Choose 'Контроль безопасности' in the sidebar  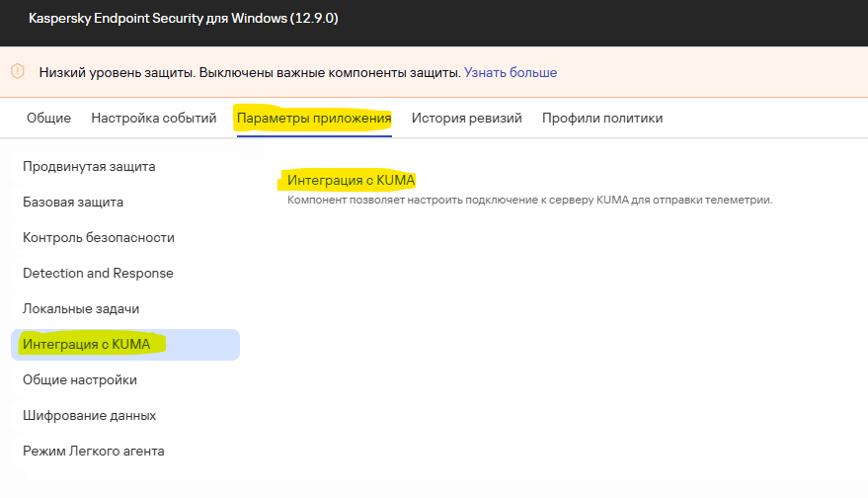(x=125, y=238)
